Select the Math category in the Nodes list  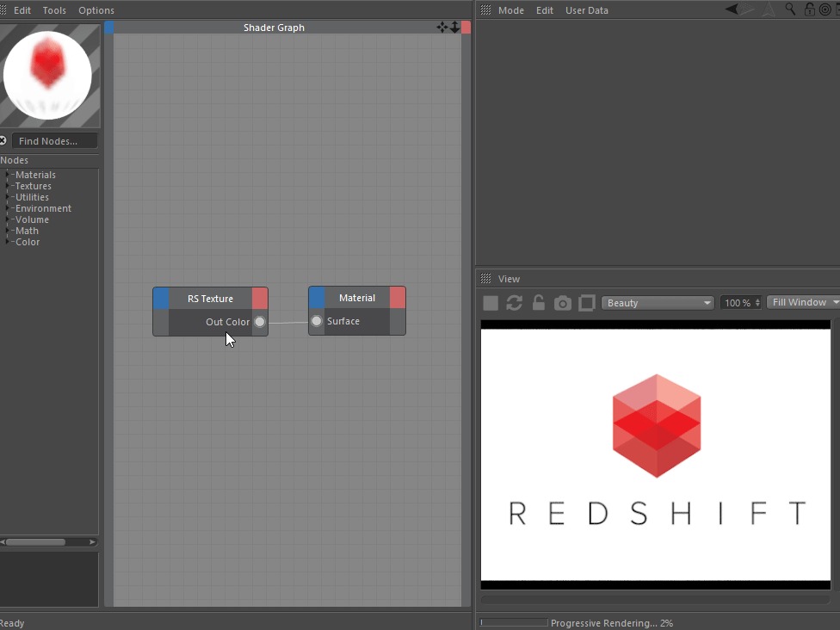[x=28, y=231]
